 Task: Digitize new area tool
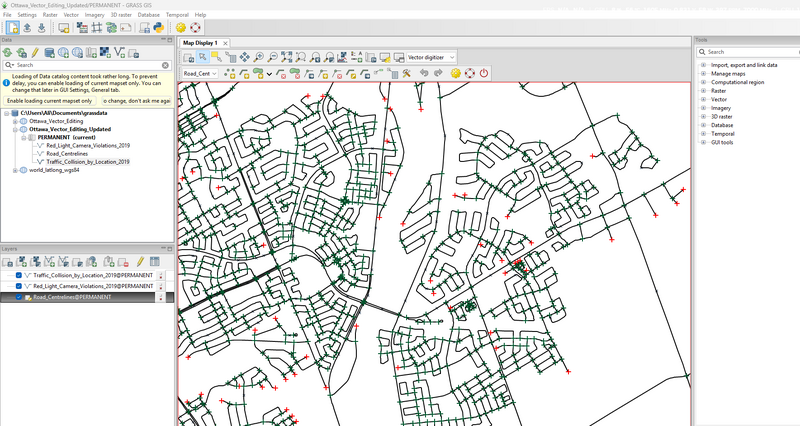[x=258, y=73]
